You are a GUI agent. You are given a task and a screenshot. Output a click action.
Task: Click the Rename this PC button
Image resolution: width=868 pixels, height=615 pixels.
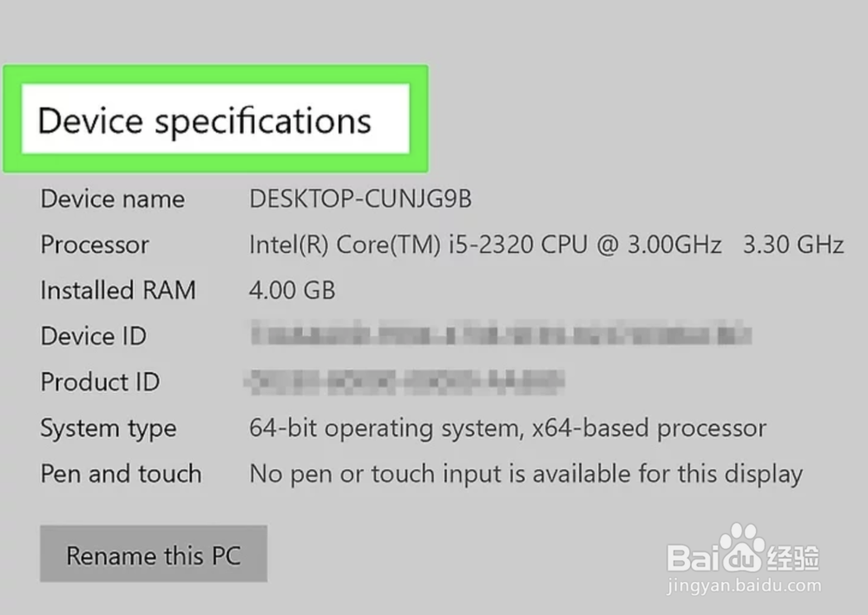(153, 554)
